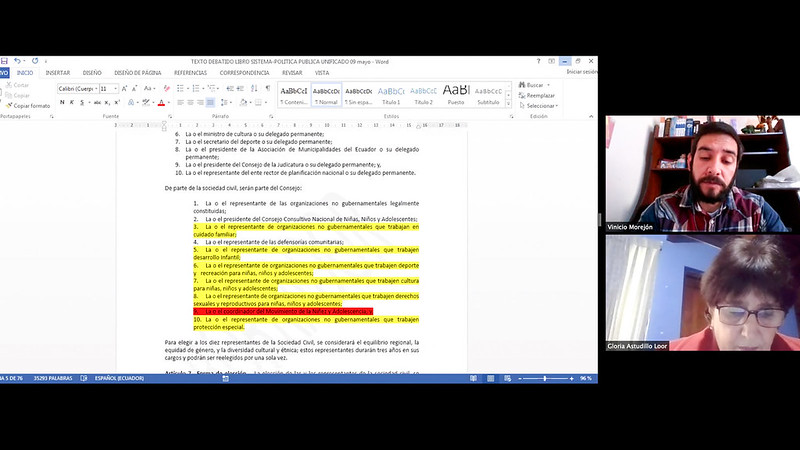Viewport: 800px width, 450px height.
Task: Apply the Subtítulo style
Action: (x=488, y=95)
